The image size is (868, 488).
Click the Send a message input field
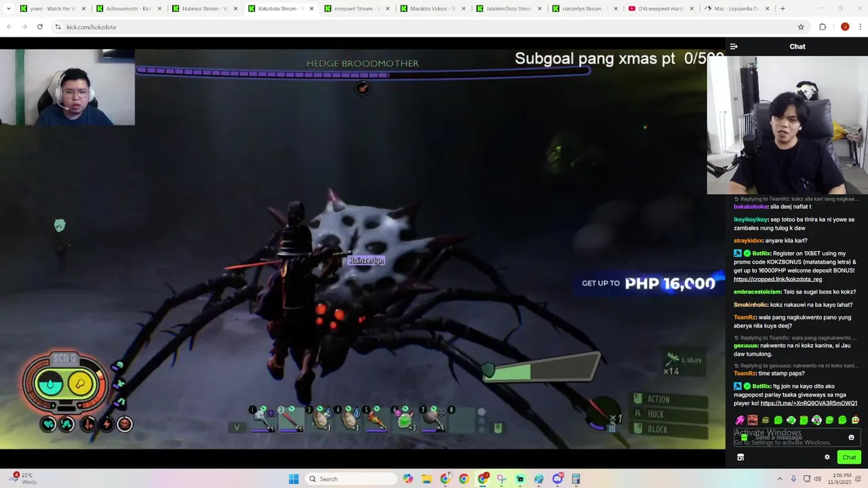coord(797,438)
